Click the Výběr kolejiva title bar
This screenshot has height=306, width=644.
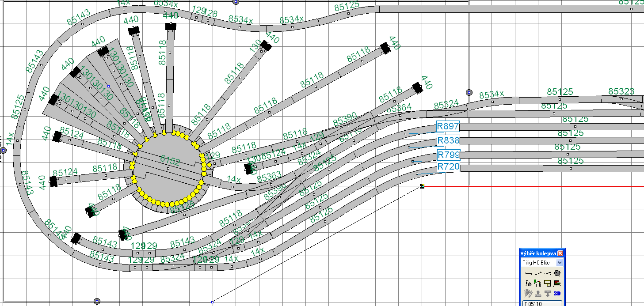537,253
